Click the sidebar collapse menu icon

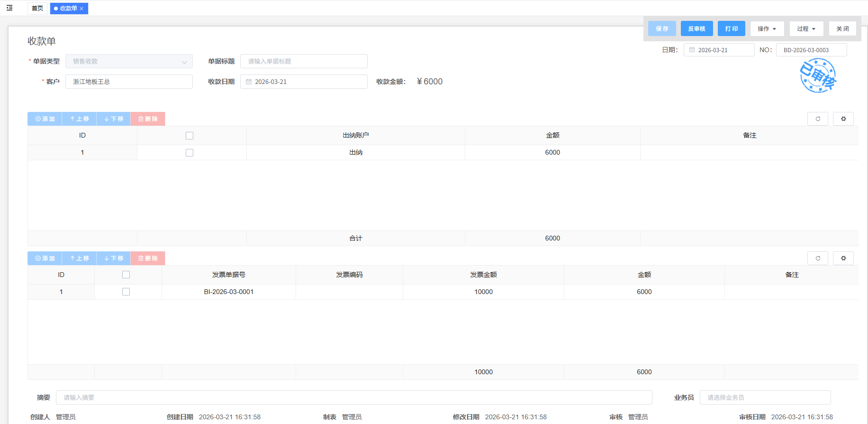click(x=9, y=8)
